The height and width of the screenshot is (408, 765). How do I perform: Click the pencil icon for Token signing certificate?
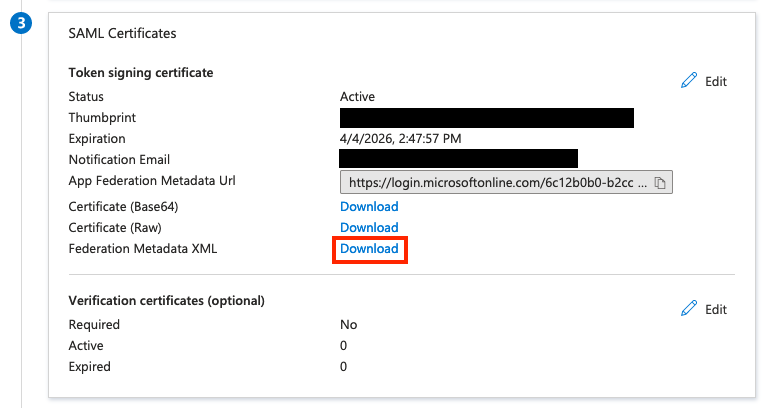coord(689,81)
